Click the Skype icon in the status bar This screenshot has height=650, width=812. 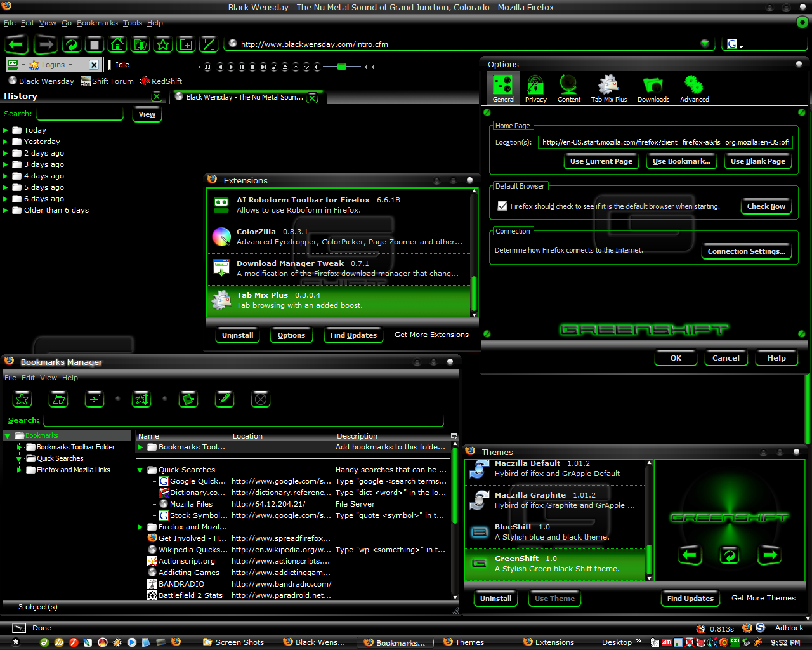759,628
